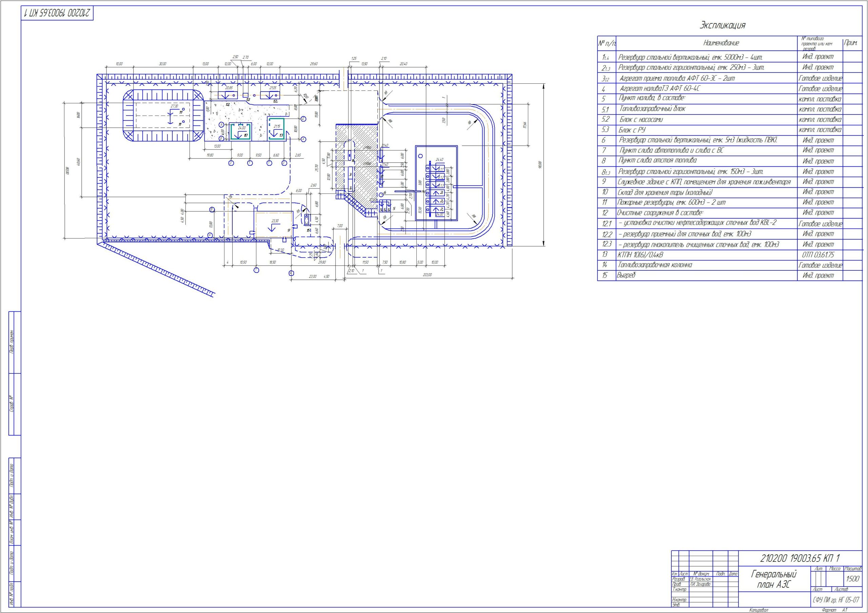Click the 'Масса' title block label
868x613 pixels.
click(835, 568)
